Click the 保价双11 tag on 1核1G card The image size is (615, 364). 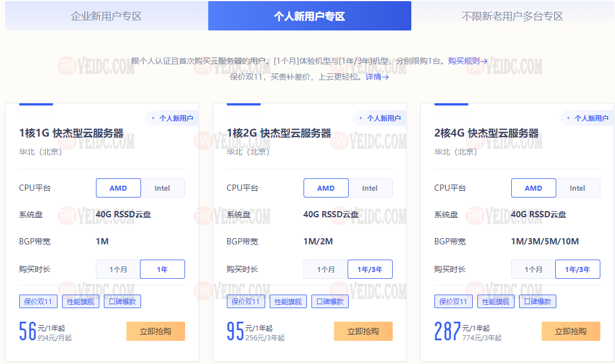pyautogui.click(x=38, y=301)
